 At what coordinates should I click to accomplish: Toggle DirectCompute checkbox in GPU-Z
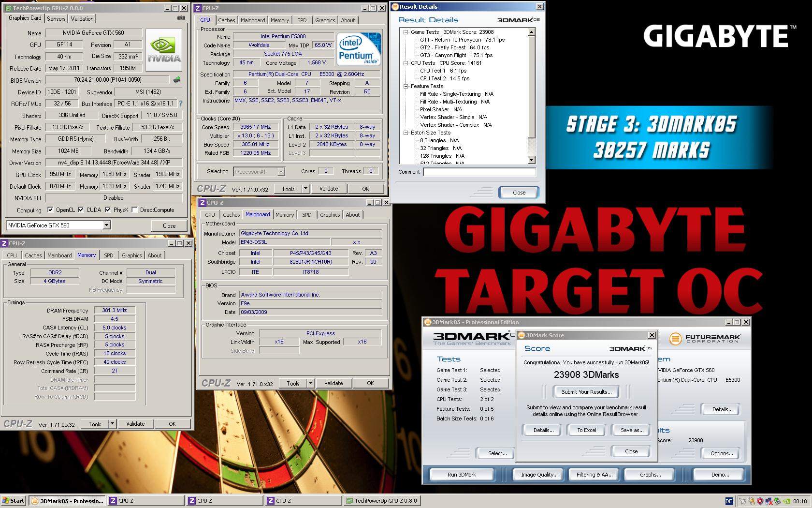(134, 210)
